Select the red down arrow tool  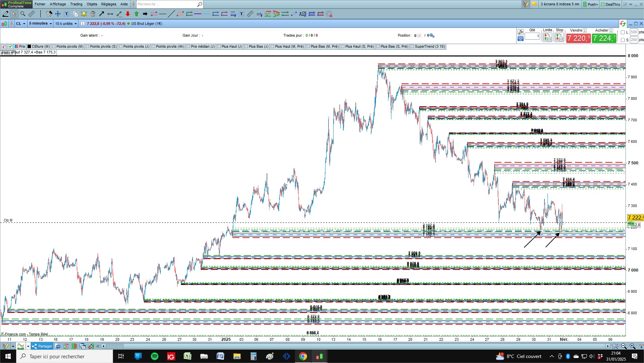coord(128,14)
